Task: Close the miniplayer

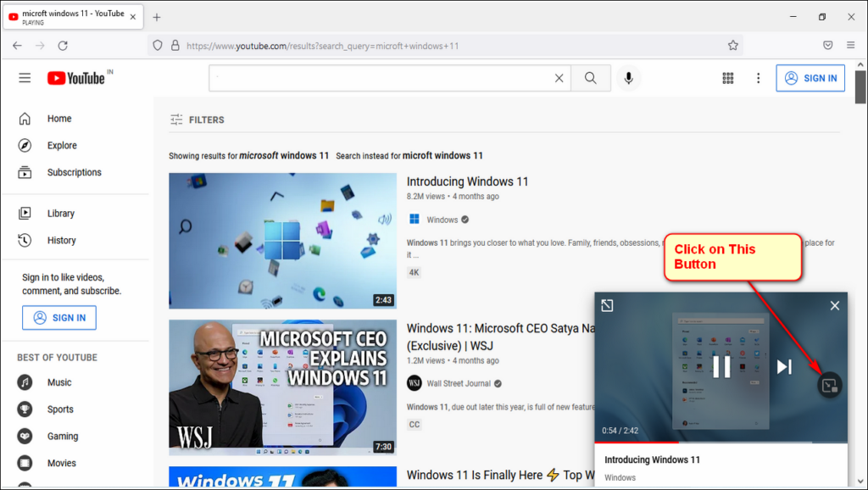Action: coord(835,306)
